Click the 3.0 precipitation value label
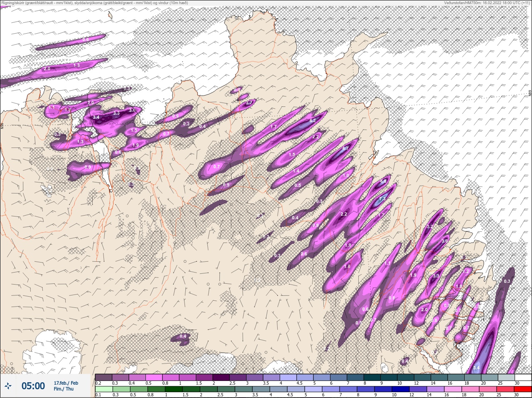The height and width of the screenshot is (398, 532). [x=132, y=110]
